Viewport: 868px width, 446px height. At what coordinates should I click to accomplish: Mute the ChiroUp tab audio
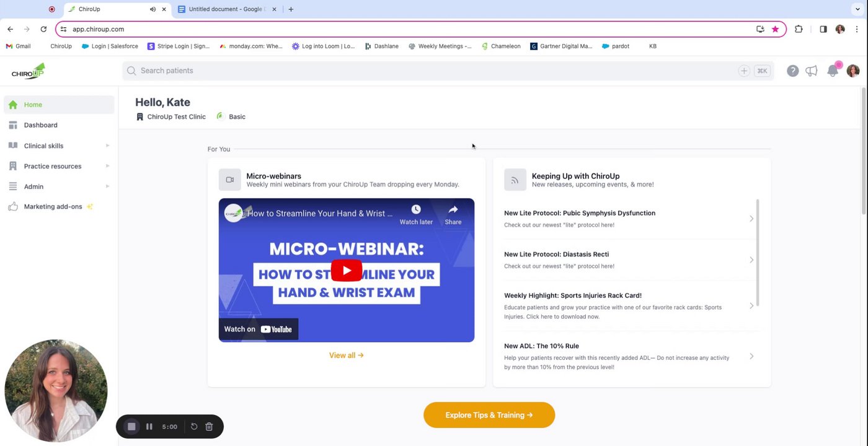pos(153,9)
